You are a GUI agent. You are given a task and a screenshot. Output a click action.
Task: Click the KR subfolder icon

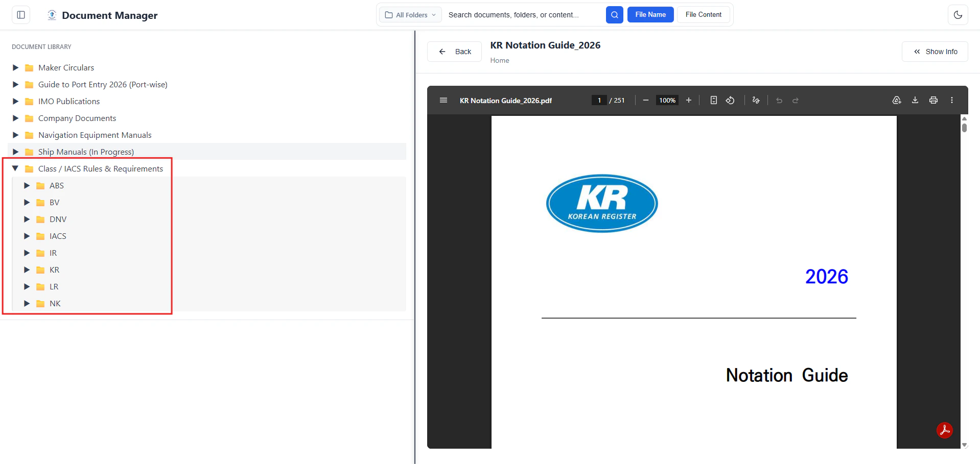pos(40,270)
